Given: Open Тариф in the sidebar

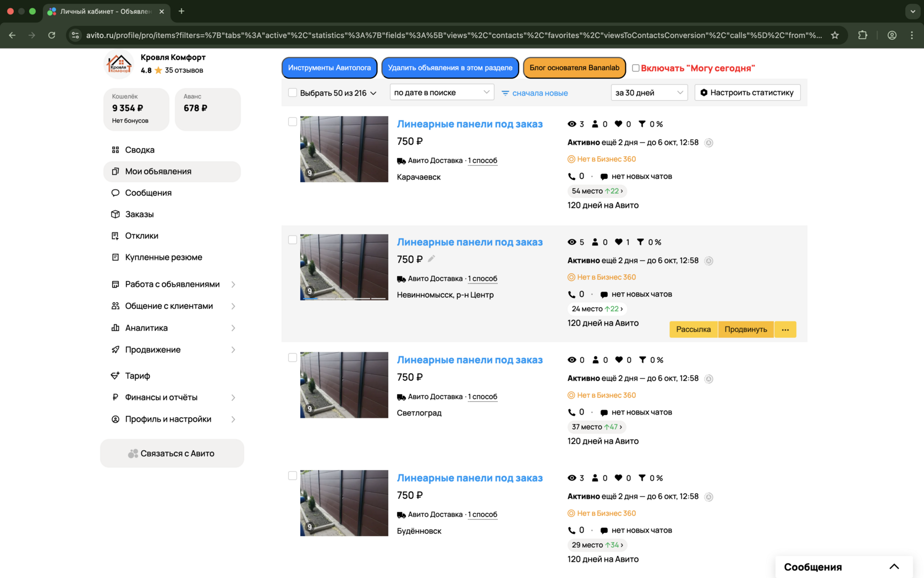Looking at the screenshot, I should tap(172, 375).
